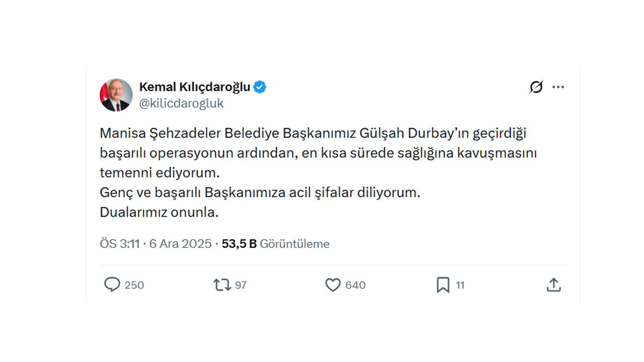Open the share arrow icon

(553, 285)
